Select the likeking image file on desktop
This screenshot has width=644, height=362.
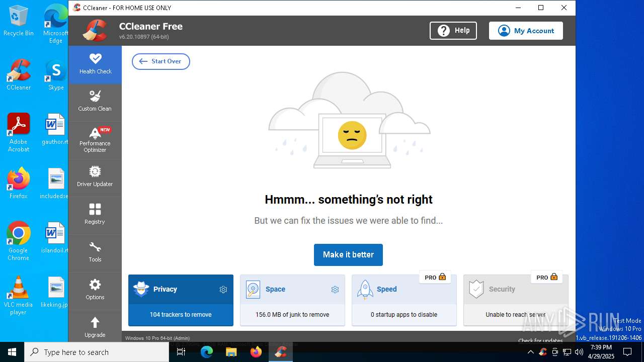pos(55,292)
